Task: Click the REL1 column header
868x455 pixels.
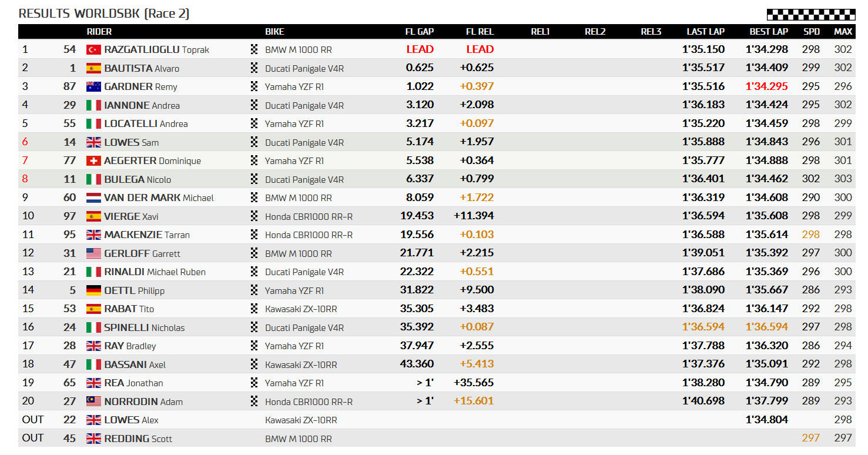Action: (x=540, y=32)
